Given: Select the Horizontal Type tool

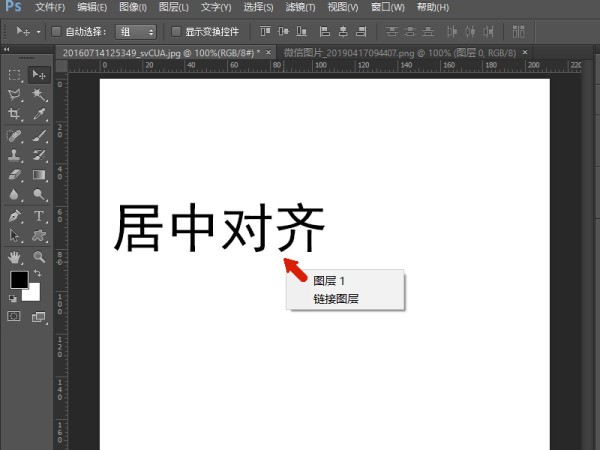Looking at the screenshot, I should (39, 215).
